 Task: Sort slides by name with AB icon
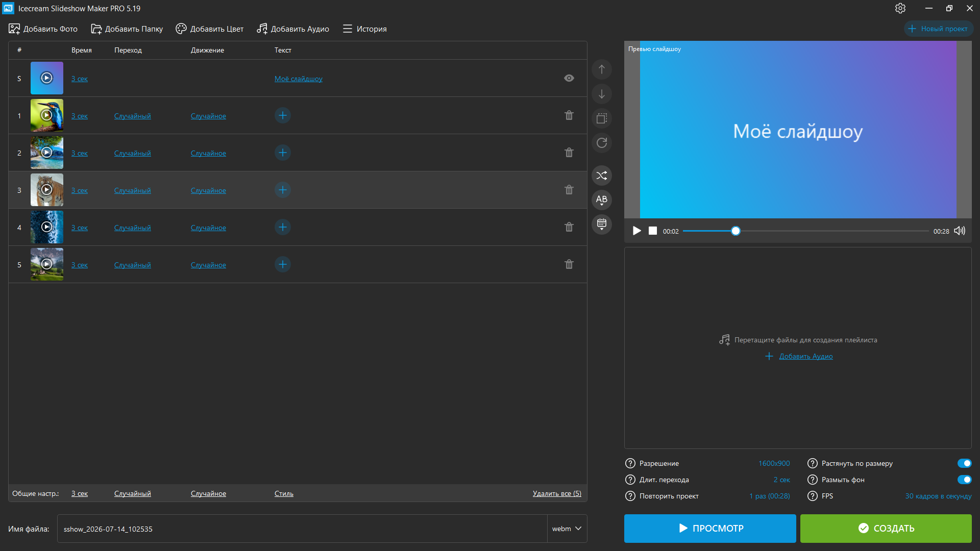(602, 200)
